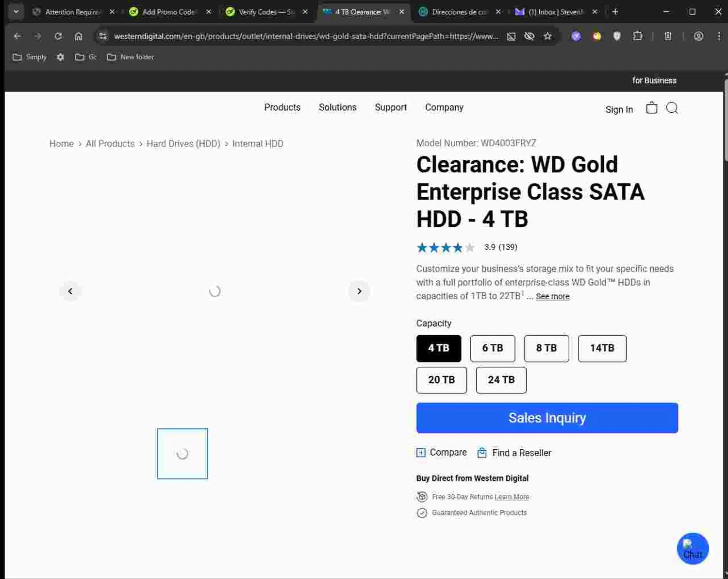Select the 4 TB capacity

coord(439,348)
